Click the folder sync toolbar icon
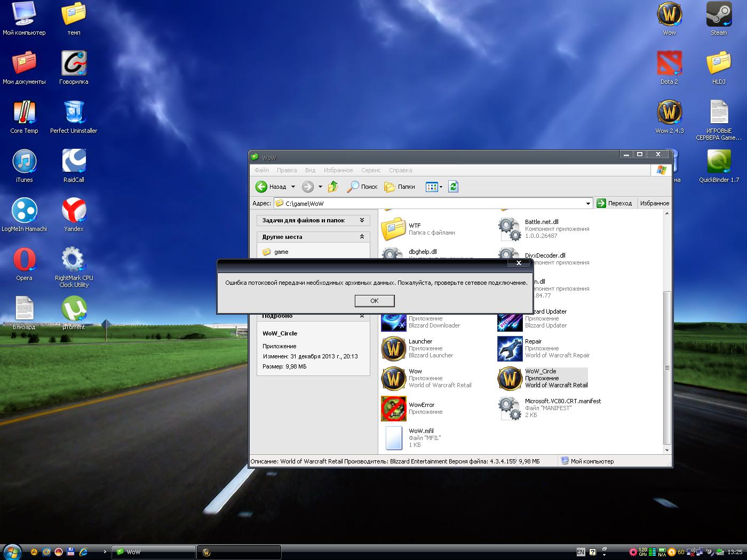The height and width of the screenshot is (560, 747). point(454,187)
